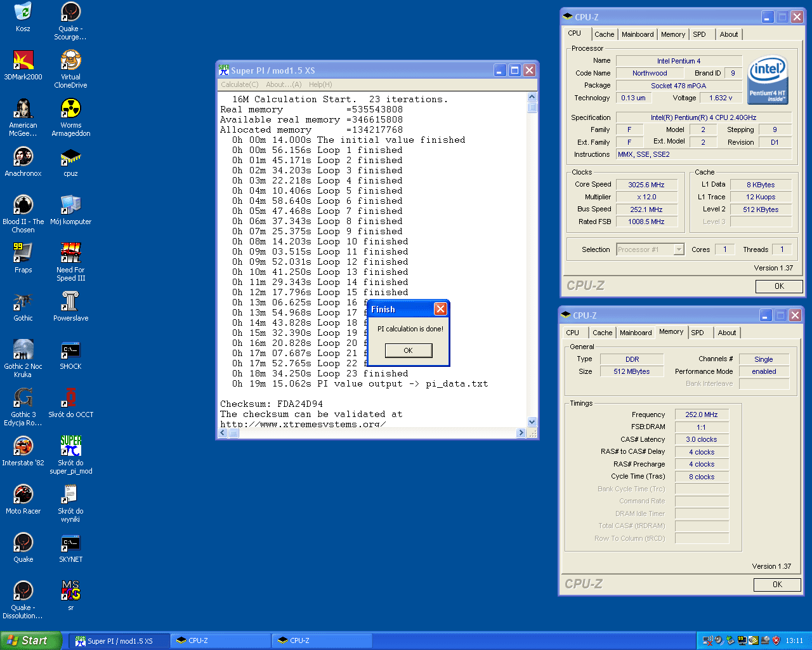
Task: Launch Quake - Scourge desktop shortcut
Action: coord(70,21)
